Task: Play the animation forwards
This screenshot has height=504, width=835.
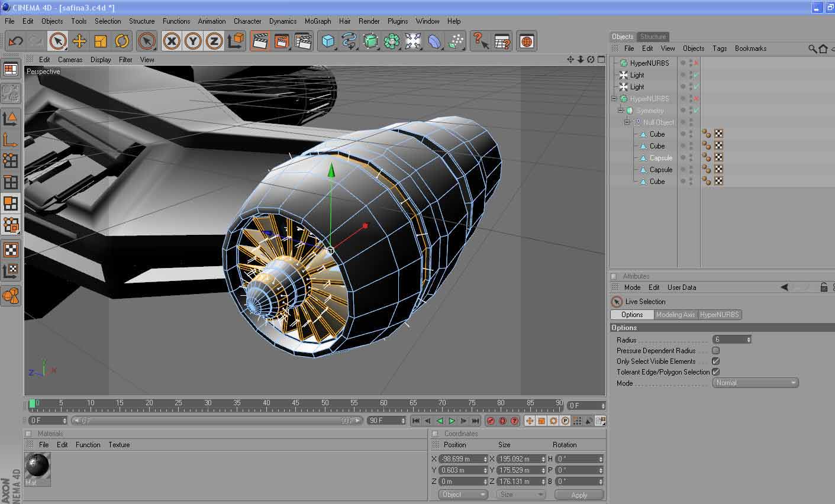Action: pos(452,421)
